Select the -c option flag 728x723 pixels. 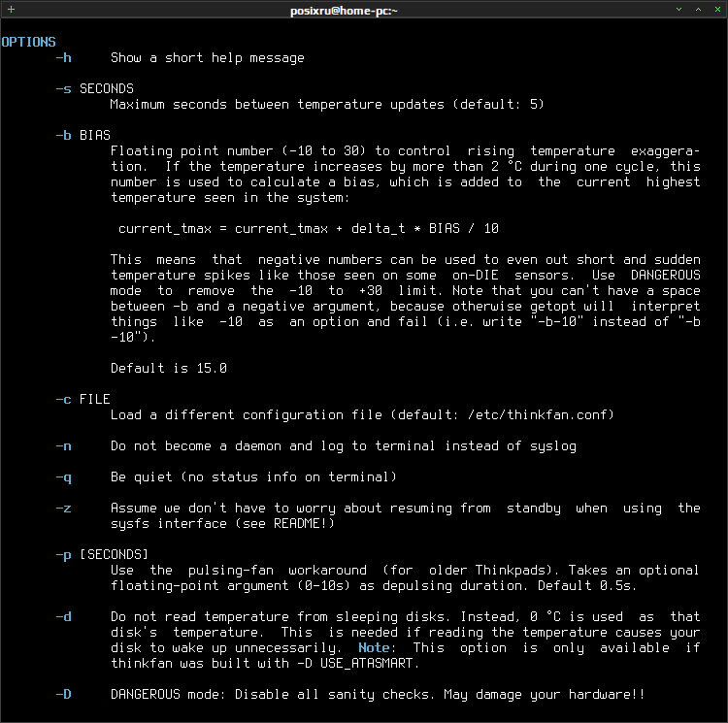[64, 399]
